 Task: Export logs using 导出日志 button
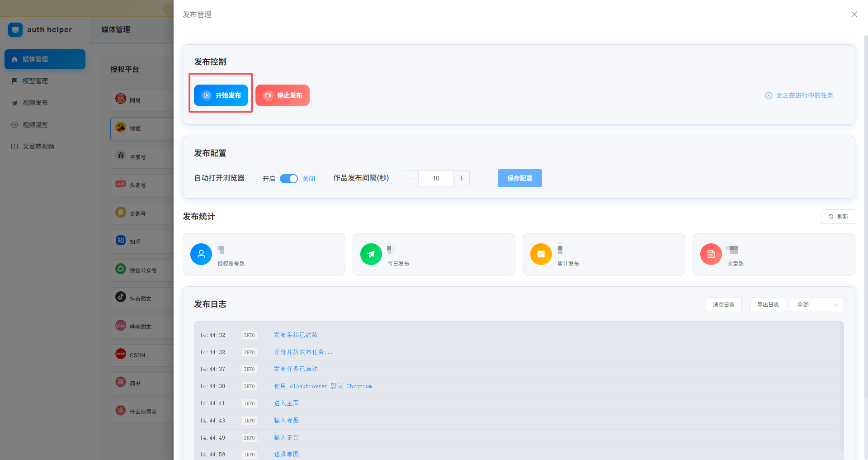[768, 305]
